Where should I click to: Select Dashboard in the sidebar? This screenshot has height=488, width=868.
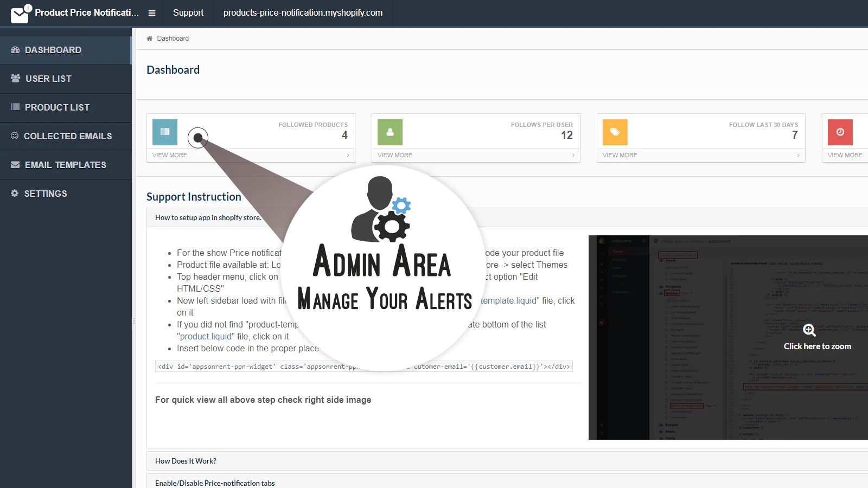coord(66,50)
